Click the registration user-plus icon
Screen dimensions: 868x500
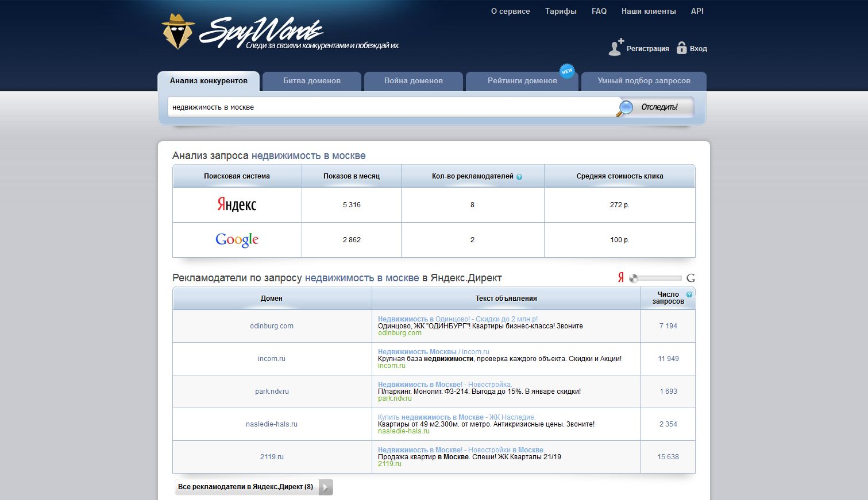point(616,48)
